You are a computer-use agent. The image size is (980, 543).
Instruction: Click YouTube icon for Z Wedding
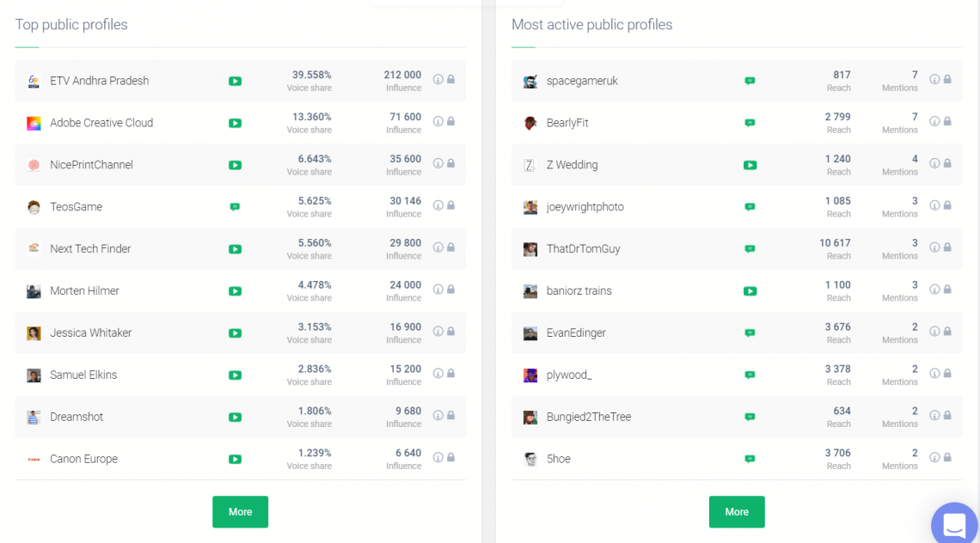tap(750, 165)
